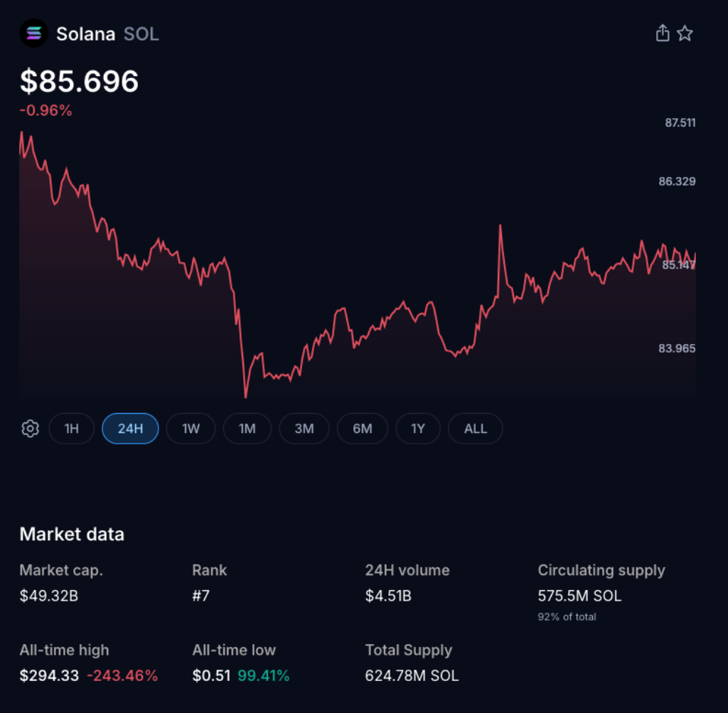Open the share options icon
This screenshot has width=728, height=713.
pyautogui.click(x=662, y=33)
